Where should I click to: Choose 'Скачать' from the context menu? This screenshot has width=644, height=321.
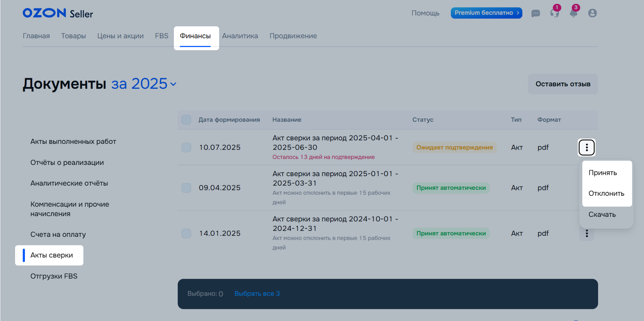pyautogui.click(x=602, y=214)
